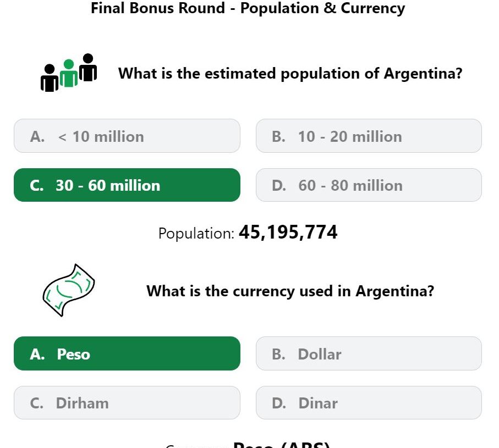Select option D. 60 - 80 million

click(x=369, y=185)
